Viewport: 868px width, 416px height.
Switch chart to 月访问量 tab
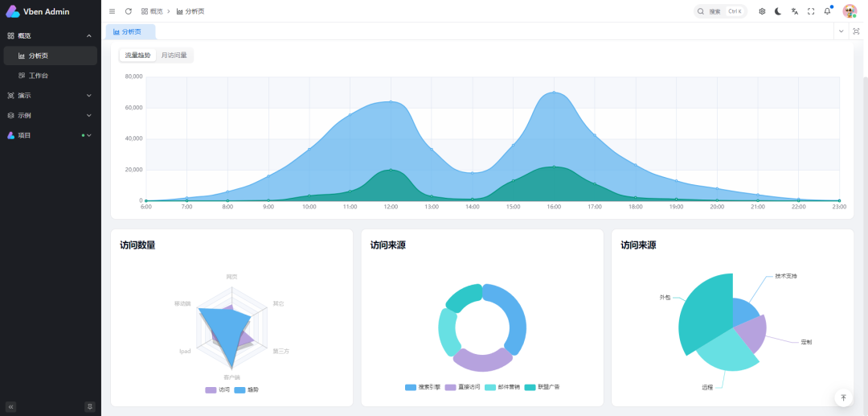click(x=174, y=56)
